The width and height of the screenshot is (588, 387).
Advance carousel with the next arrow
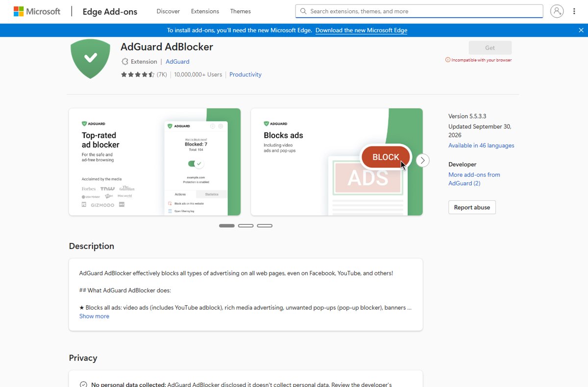(x=422, y=160)
